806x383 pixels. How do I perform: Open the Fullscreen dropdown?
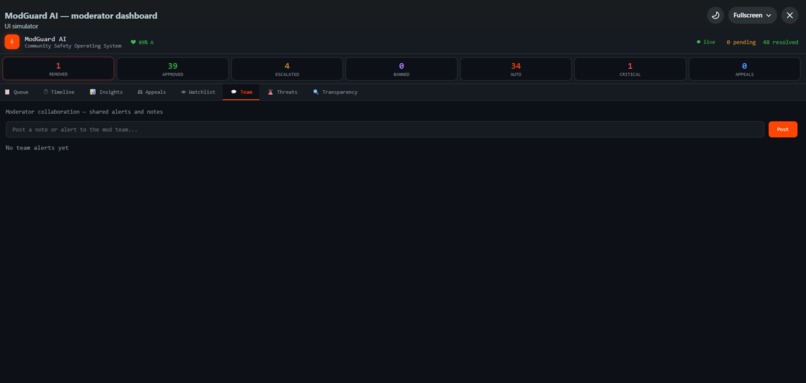click(x=752, y=15)
